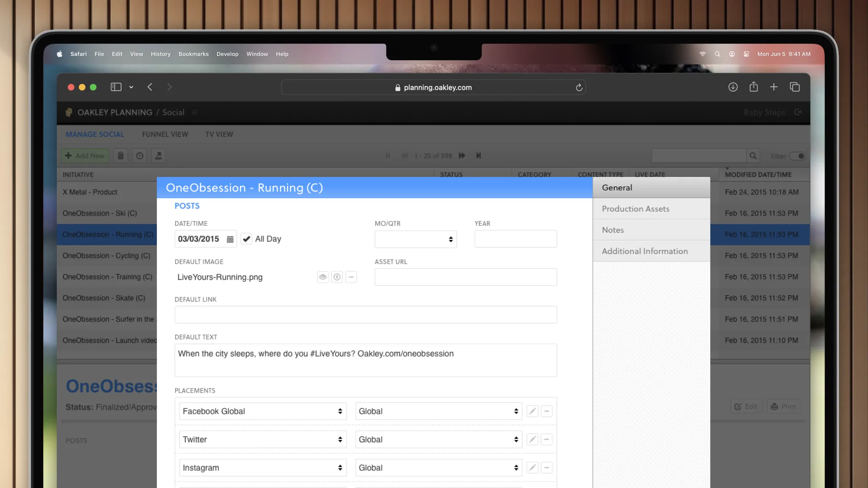Click the Edit button

(746, 406)
